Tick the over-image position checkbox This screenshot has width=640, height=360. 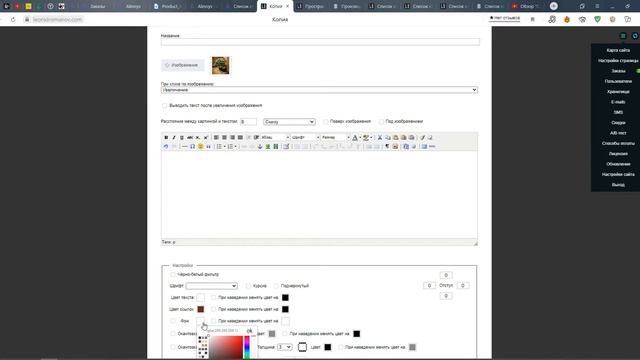(326, 122)
